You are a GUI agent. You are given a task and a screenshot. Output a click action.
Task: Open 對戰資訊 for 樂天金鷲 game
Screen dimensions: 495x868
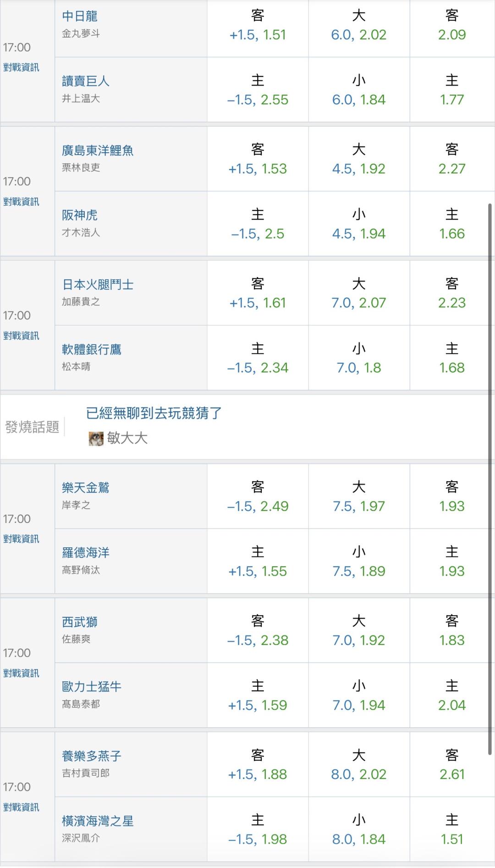(21, 539)
